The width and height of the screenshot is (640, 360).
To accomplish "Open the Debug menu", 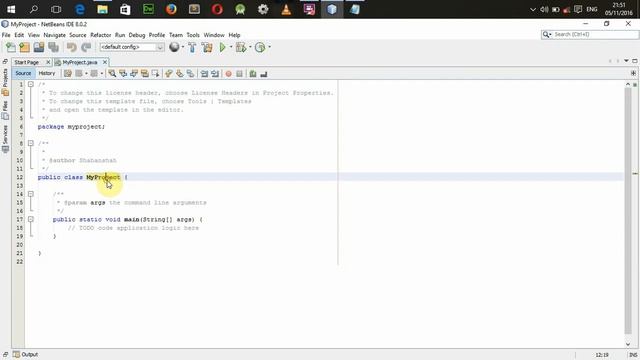I will [137, 35].
